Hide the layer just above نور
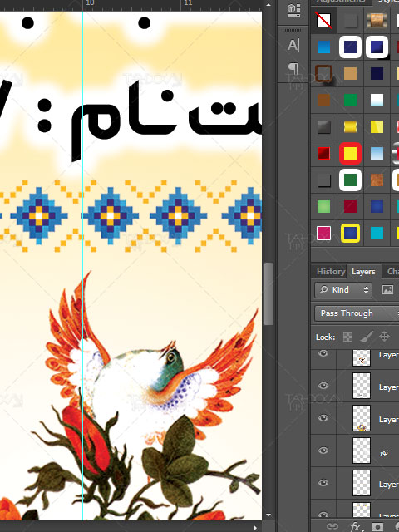 pyautogui.click(x=323, y=418)
